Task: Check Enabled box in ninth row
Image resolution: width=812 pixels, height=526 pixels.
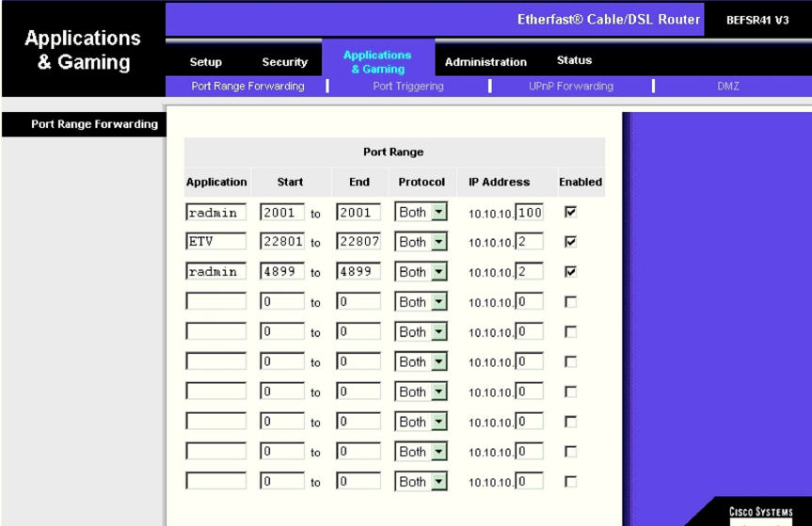Action: (x=570, y=452)
